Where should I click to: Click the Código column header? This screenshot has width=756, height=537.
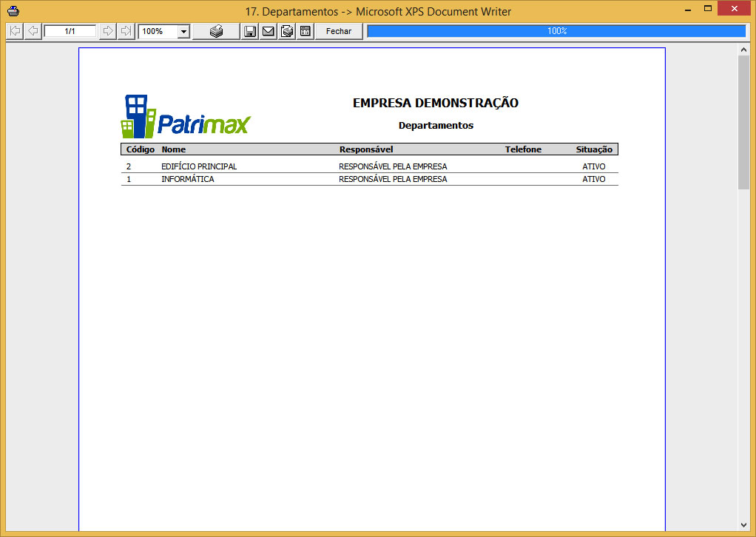[141, 149]
